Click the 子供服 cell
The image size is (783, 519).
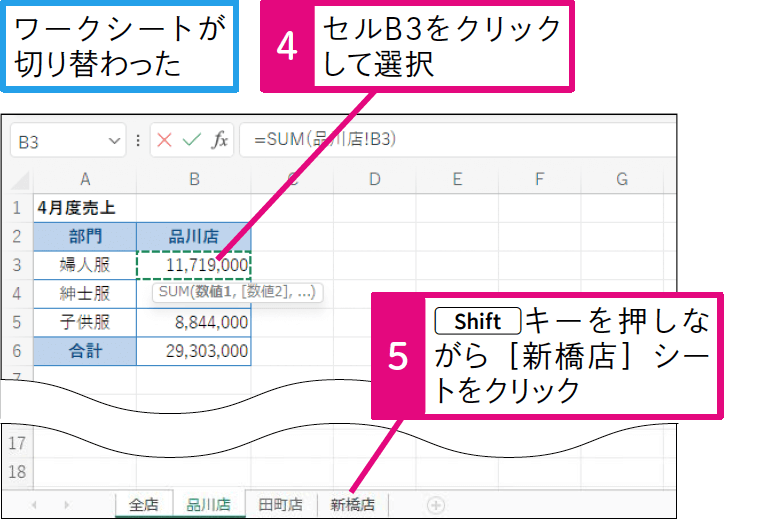pyautogui.click(x=85, y=323)
